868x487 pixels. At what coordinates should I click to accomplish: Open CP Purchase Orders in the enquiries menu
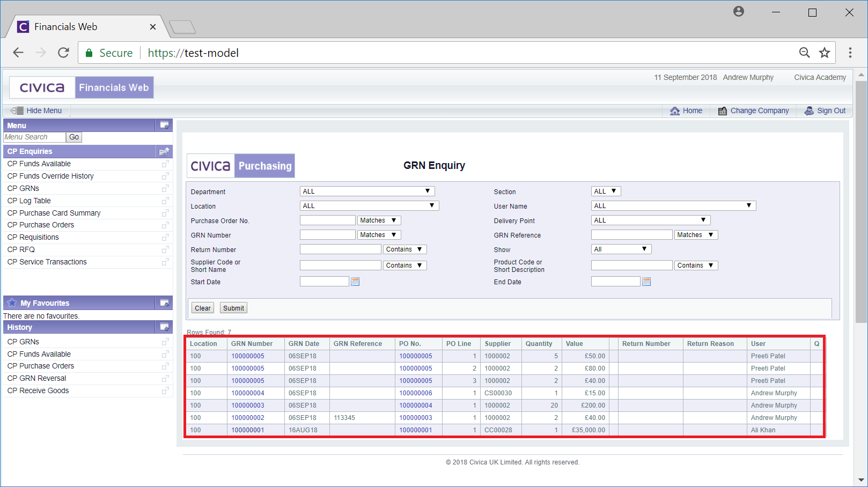(41, 225)
